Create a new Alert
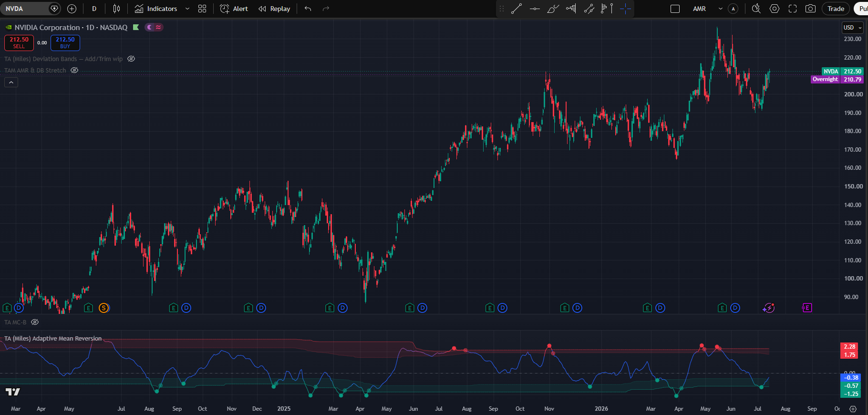Viewport: 868px width, 415px height. pos(234,9)
